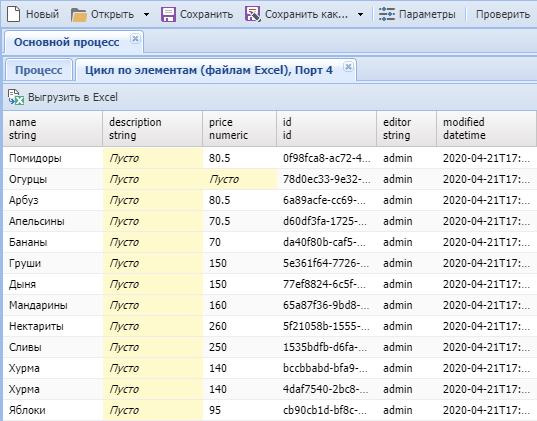Viewport: 537px width, 421px height.
Task: Select the Помидоры row cell
Action: pos(53,158)
